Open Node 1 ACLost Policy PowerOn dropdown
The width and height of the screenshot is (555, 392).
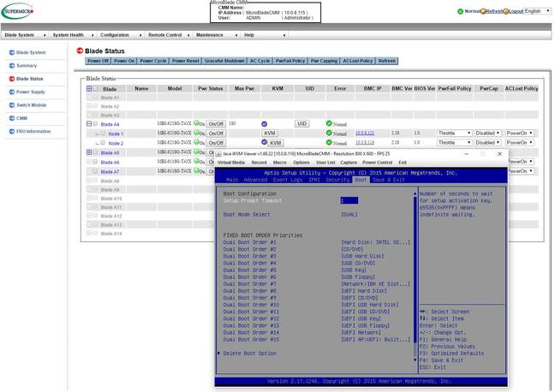pos(520,133)
